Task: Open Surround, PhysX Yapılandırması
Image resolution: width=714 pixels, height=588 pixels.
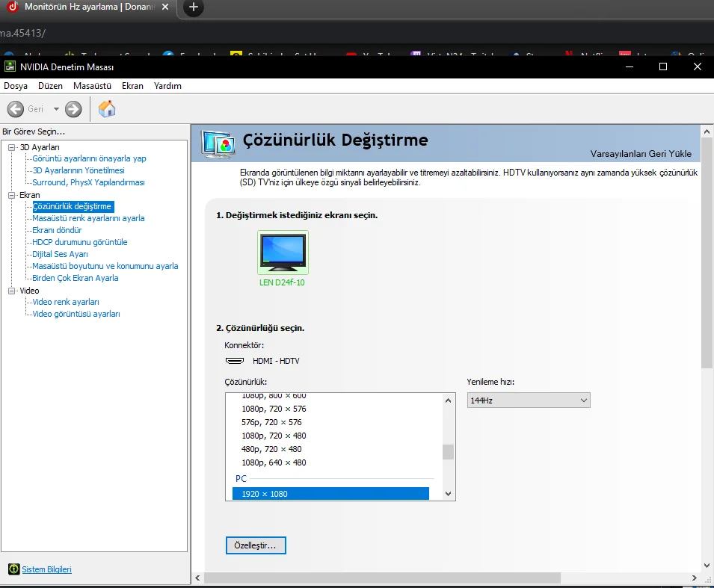Action: coord(88,182)
